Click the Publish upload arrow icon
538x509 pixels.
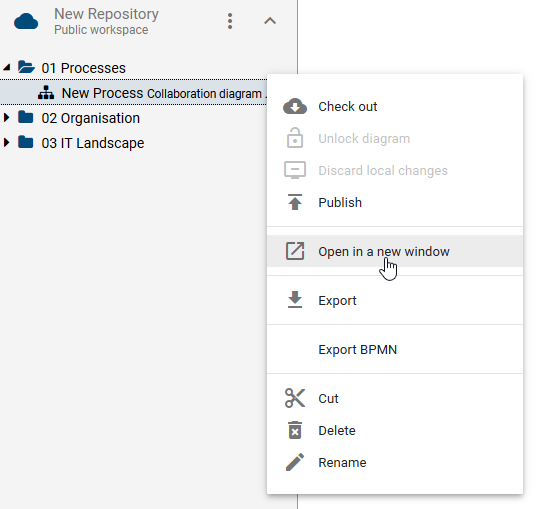click(x=295, y=202)
